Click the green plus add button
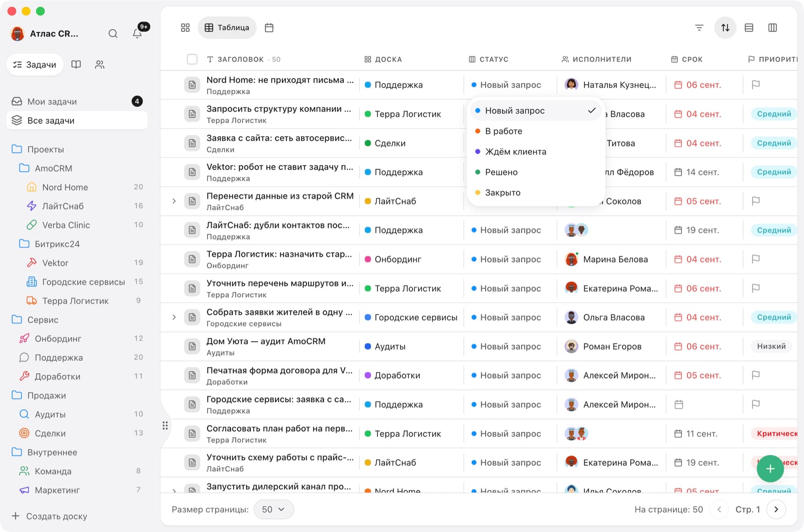The image size is (804, 532). (x=770, y=468)
